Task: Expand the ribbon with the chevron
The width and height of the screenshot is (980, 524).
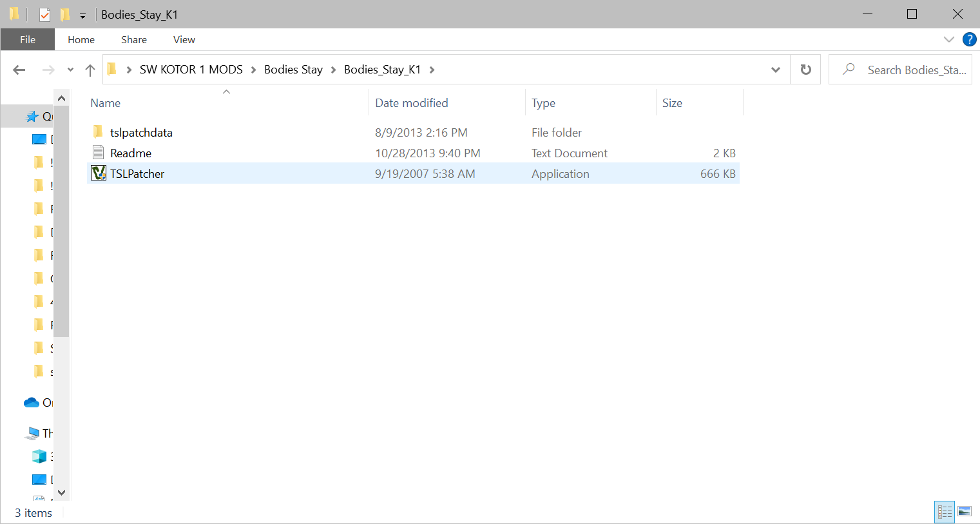Action: point(948,39)
